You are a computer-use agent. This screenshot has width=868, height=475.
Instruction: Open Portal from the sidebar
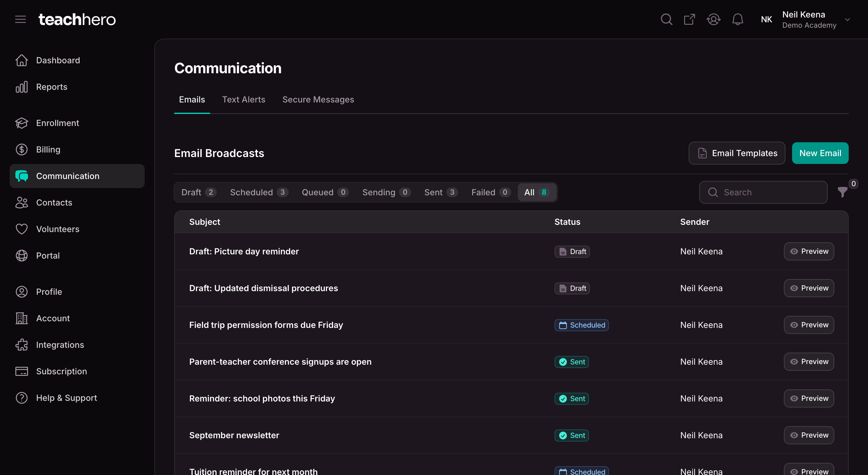pyautogui.click(x=77, y=256)
